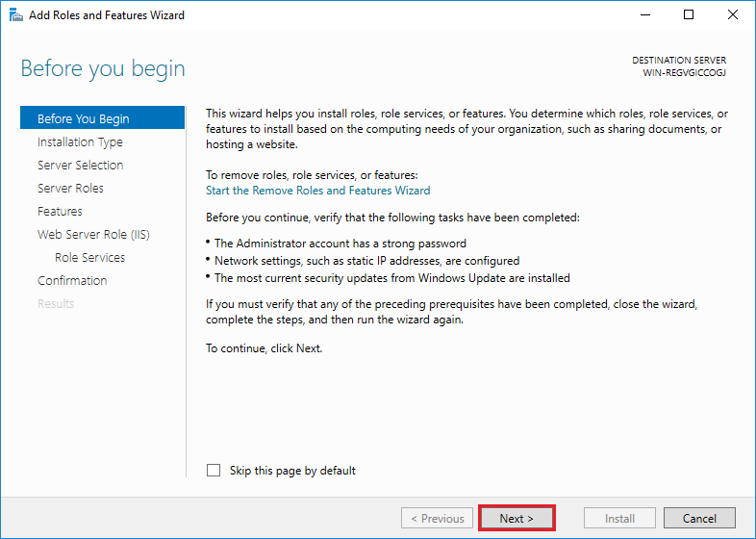Maximize the wizard window
The width and height of the screenshot is (756, 539).
(x=689, y=15)
